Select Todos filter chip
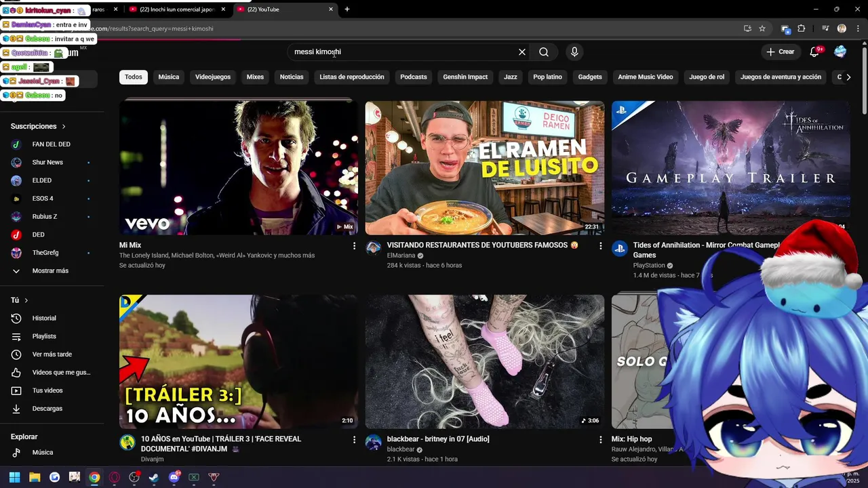868x488 pixels. coord(134,77)
